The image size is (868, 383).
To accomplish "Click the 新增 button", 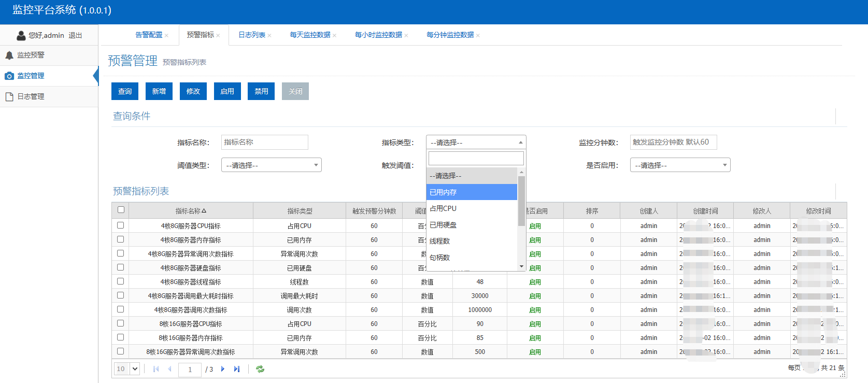I will 159,91.
